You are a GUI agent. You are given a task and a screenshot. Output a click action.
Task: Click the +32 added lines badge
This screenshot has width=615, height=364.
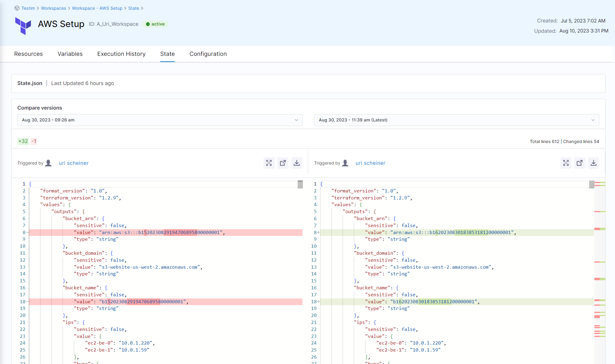click(23, 141)
